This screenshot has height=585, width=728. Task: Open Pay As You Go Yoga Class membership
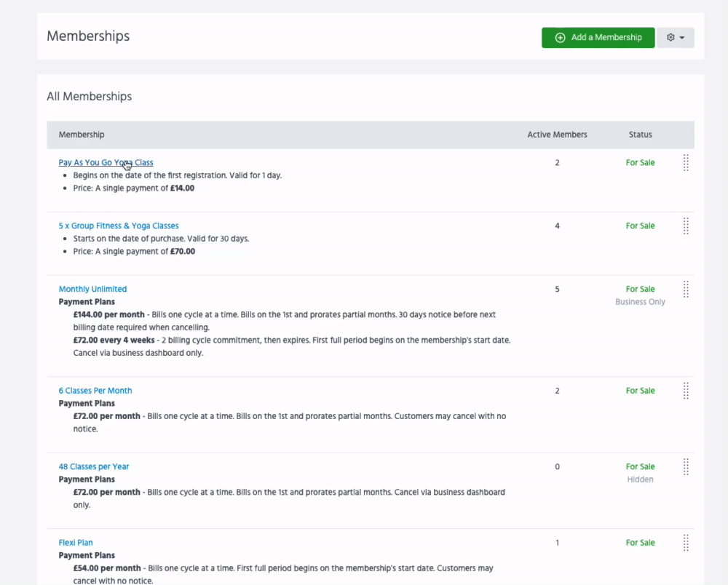106,163
